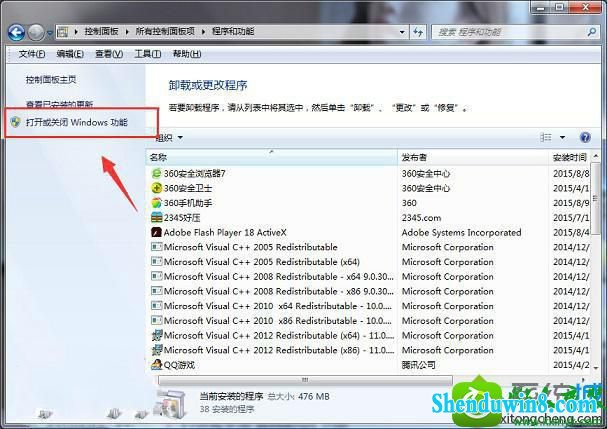The image size is (607, 429).
Task: Open the 文件(F) menu
Action: [32, 54]
